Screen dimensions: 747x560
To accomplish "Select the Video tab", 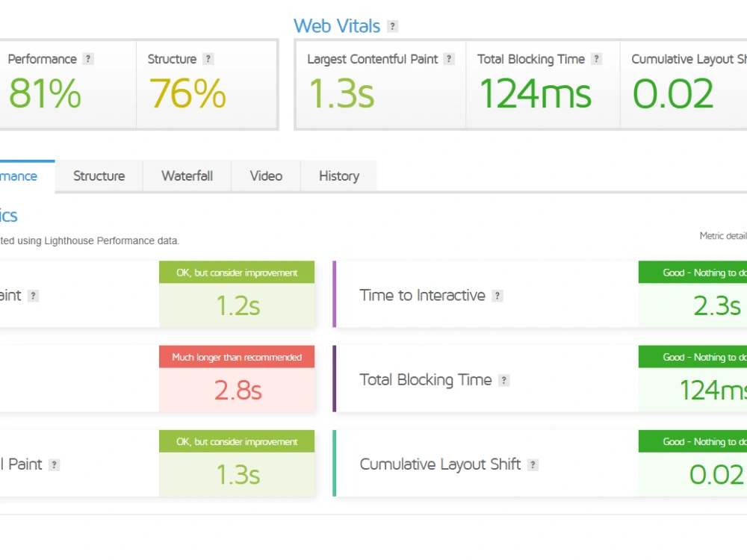I will [266, 176].
